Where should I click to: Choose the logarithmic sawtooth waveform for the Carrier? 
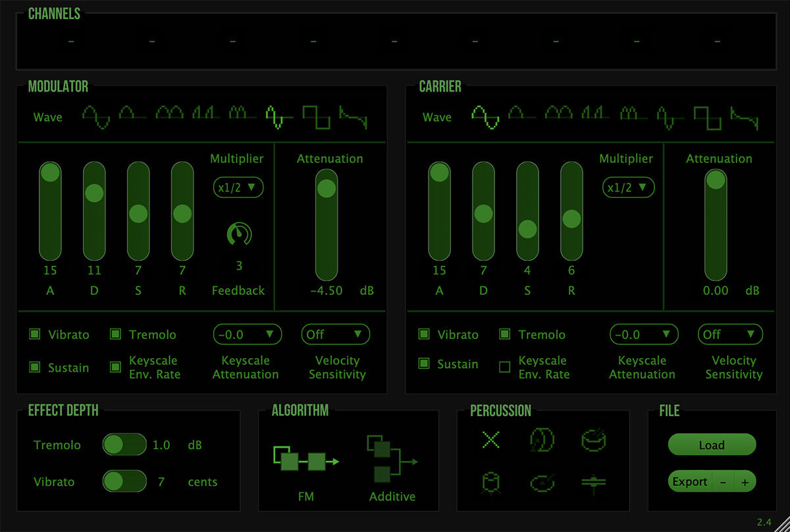745,117
